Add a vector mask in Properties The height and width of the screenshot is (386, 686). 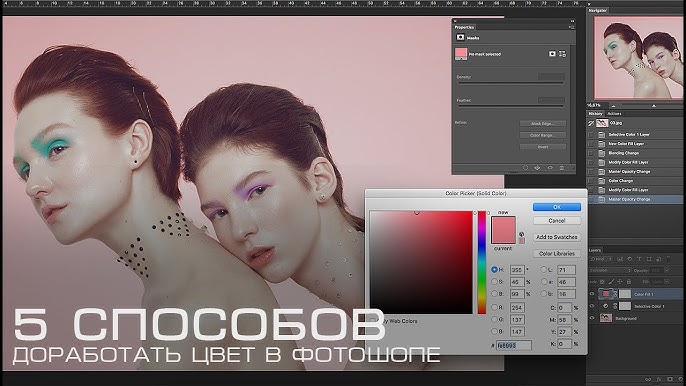(x=562, y=54)
